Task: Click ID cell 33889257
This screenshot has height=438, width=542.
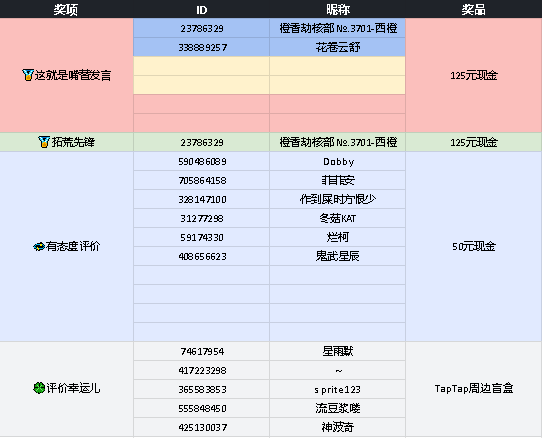Action: 202,47
